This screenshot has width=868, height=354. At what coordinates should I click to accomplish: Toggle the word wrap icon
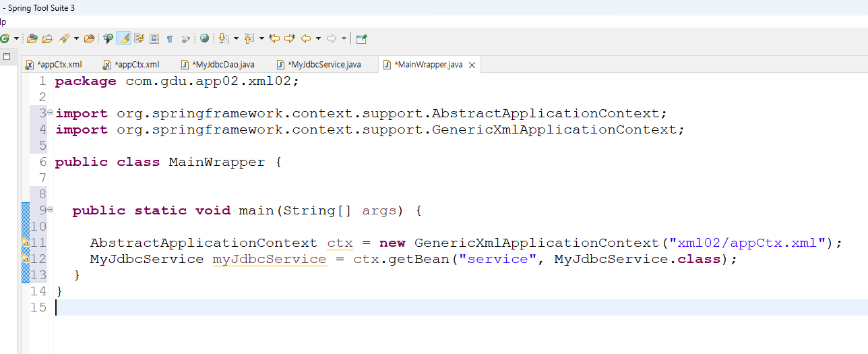click(139, 38)
